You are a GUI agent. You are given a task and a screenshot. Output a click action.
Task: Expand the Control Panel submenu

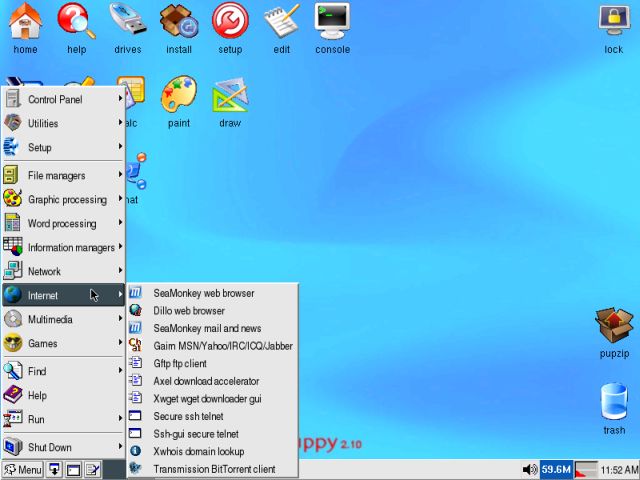(62, 100)
